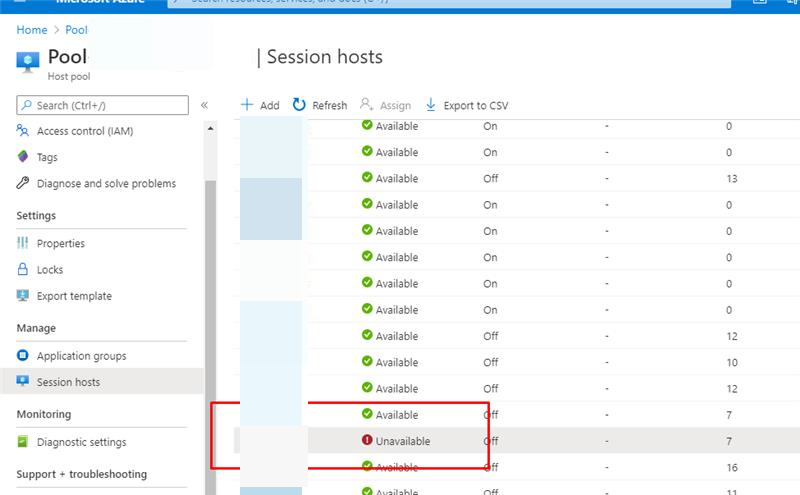The height and width of the screenshot is (495, 800).
Task: Click Off value in the row with 13
Action: 491,179
